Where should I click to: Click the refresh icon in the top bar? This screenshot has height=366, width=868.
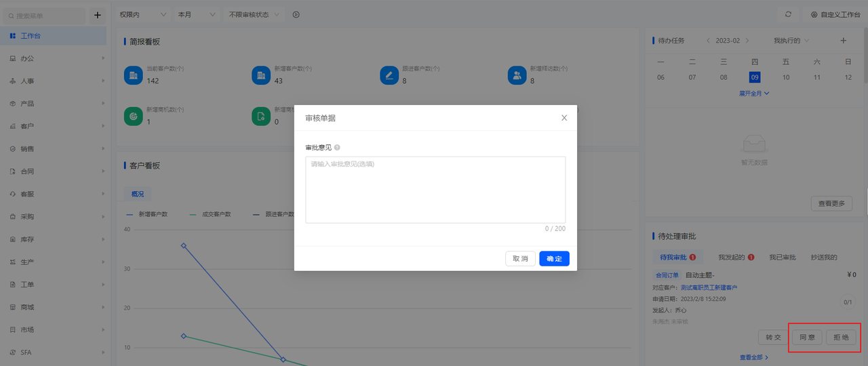[788, 14]
